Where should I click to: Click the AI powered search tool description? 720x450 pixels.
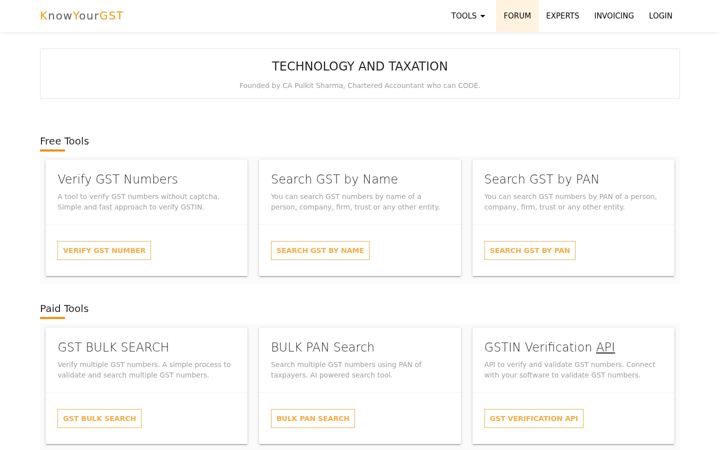click(346, 370)
